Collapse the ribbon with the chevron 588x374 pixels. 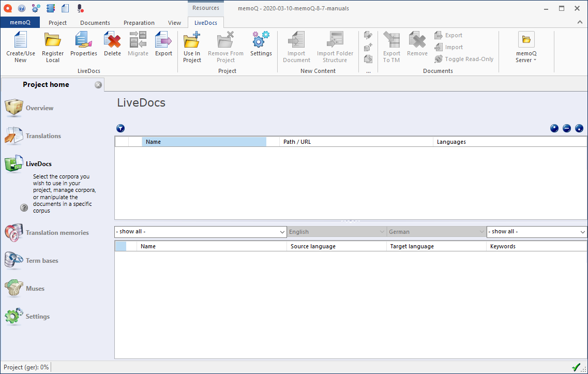pos(580,22)
